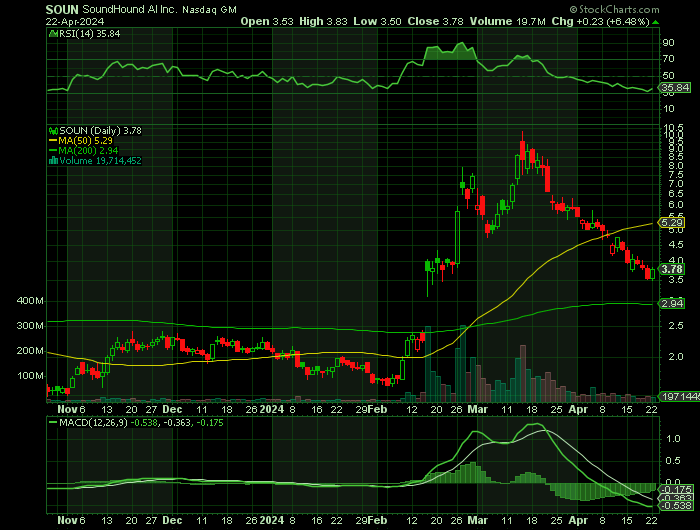
Task: Click the Nasdaq GM exchange label
Action: [209, 10]
